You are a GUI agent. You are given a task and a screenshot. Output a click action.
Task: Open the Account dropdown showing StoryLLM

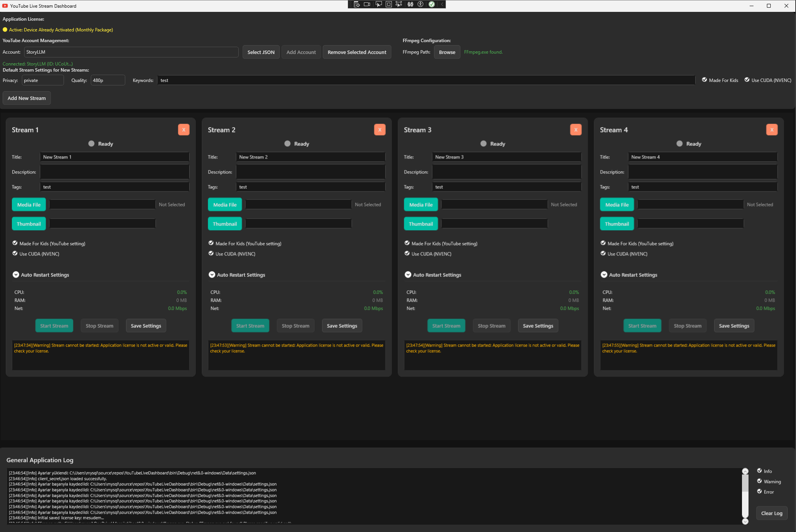(x=131, y=52)
